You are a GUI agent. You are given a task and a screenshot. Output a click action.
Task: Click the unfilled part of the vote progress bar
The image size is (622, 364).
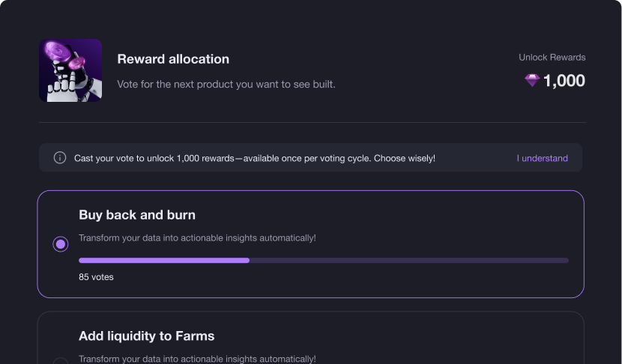pos(408,261)
